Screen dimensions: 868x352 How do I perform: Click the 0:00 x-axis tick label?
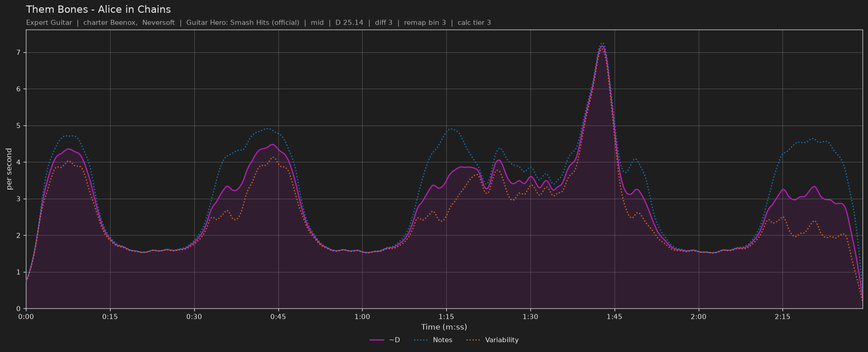[x=26, y=317]
